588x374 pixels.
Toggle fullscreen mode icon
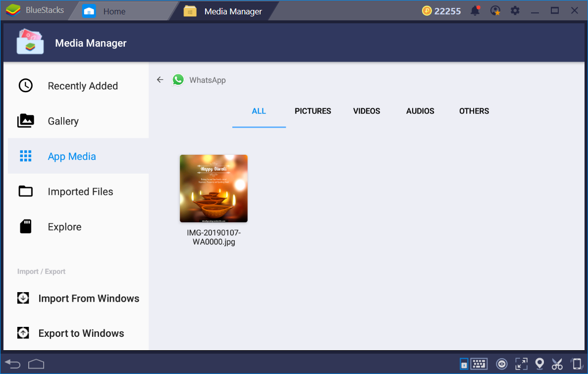tap(521, 364)
